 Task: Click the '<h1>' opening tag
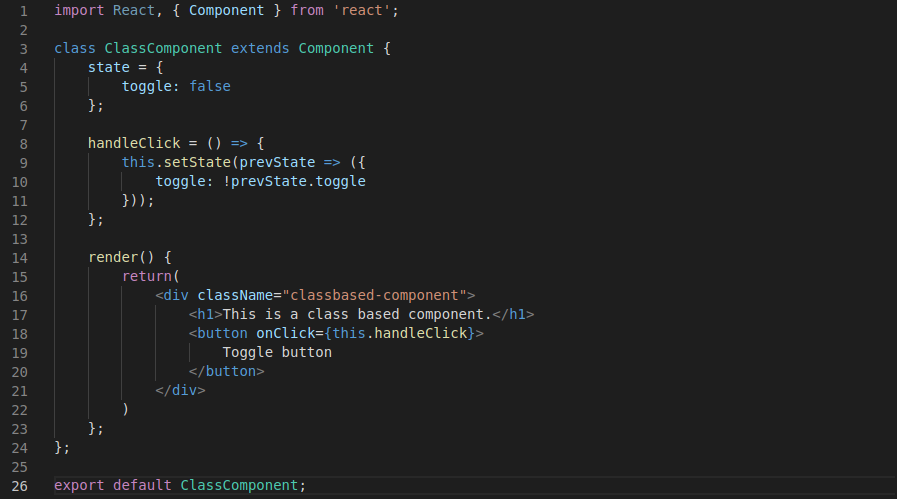pos(205,314)
